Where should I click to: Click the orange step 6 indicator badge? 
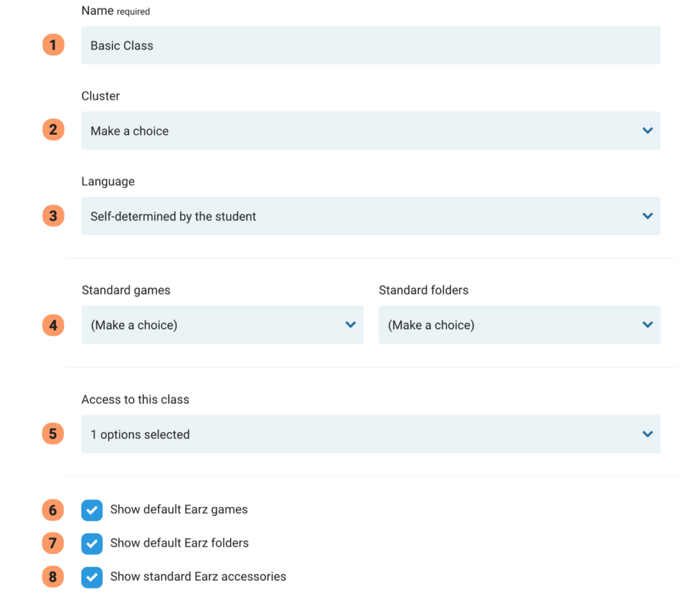53,510
